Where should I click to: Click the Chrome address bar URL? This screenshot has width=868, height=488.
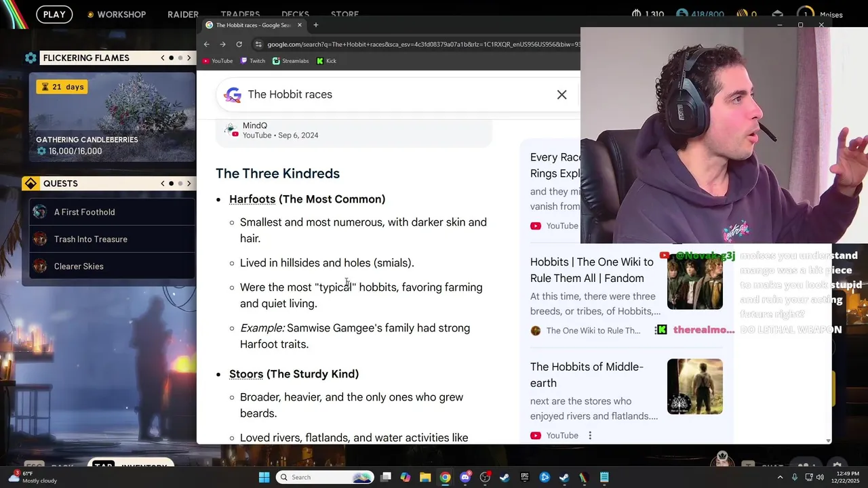[423, 45]
